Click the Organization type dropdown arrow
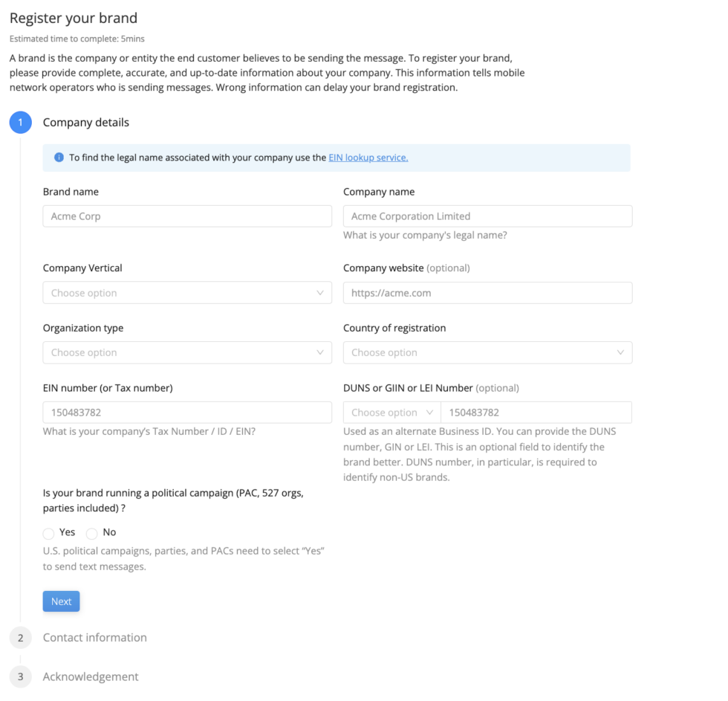 click(x=322, y=352)
